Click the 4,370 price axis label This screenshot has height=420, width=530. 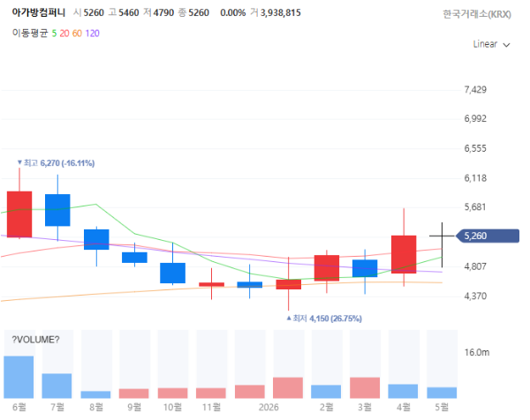point(475,296)
